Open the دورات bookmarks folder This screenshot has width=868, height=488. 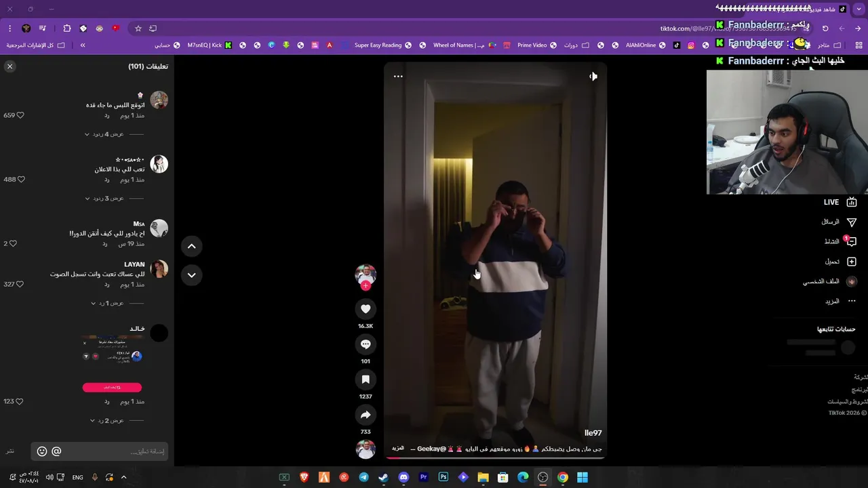pyautogui.click(x=576, y=45)
